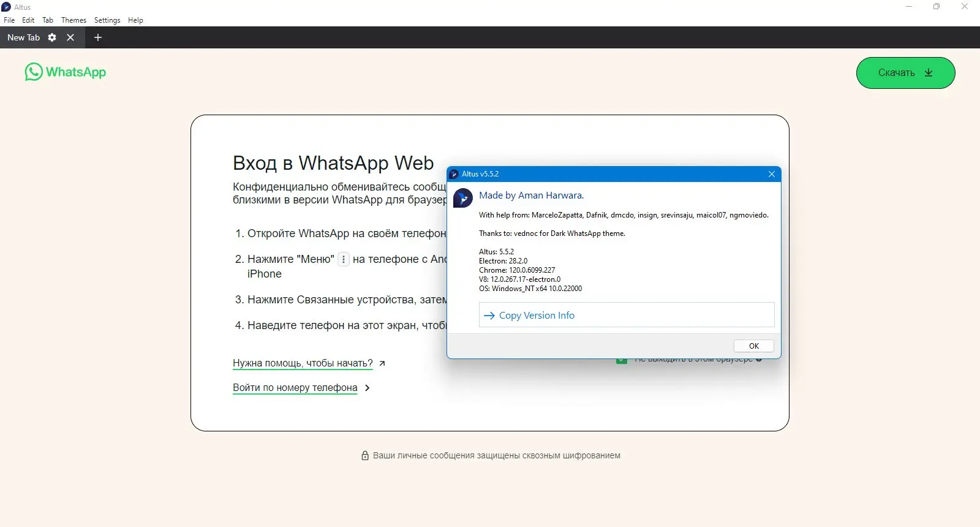This screenshot has width=980, height=527.
Task: Click the 'Altus: 5.5.2' version line
Action: (496, 252)
